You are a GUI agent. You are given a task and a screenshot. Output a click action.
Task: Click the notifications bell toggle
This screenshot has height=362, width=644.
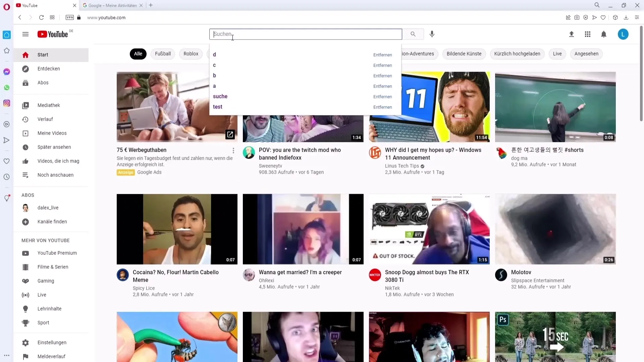pyautogui.click(x=604, y=34)
